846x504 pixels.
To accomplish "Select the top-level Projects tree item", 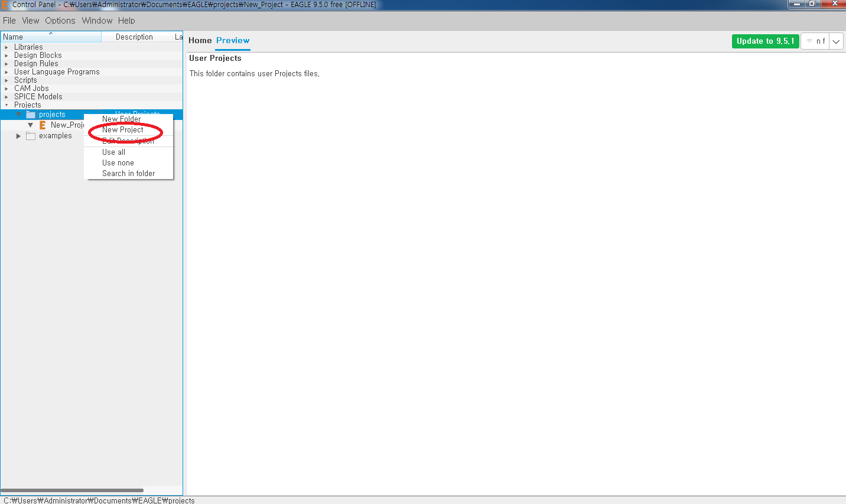I will tap(28, 105).
